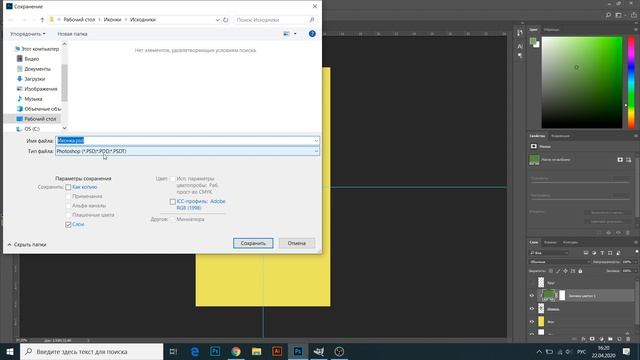Screen dimensions: 640x360
Task: Click the pixel mask button in Properties
Action: click(x=620, y=160)
